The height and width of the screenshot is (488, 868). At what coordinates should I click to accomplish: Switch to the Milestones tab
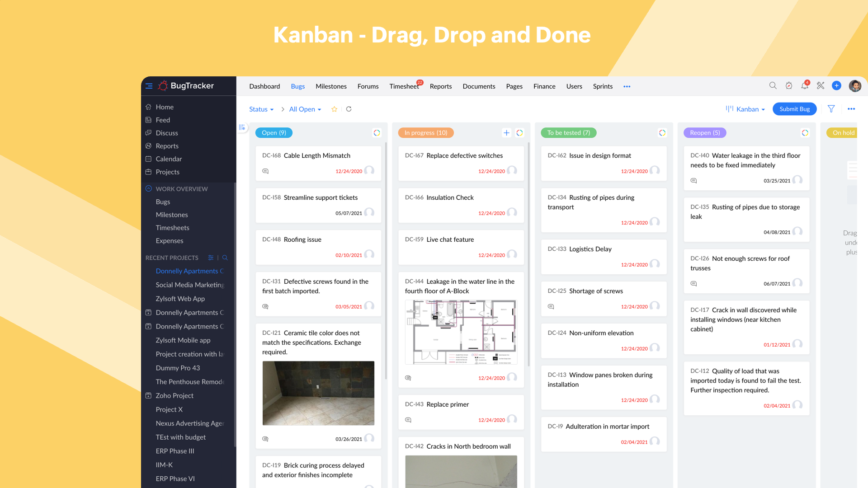330,86
